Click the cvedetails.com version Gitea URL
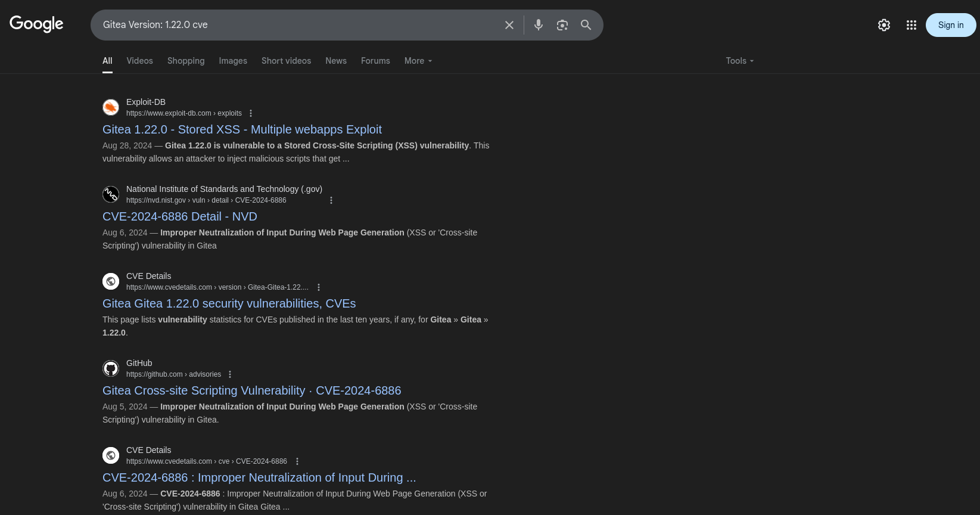Image resolution: width=980 pixels, height=515 pixels. [217, 287]
